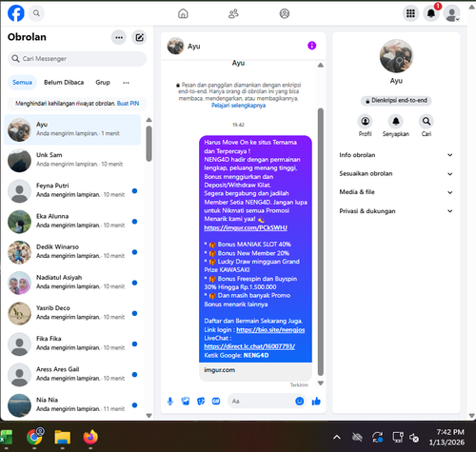Show hidden tray icons chevron

click(337, 438)
